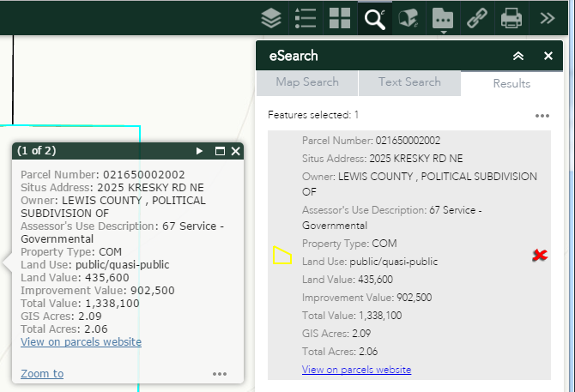Screen dimensions: 575x392
Task: Click results Situs Address 2025 KRESKY RD NE
Action: (x=382, y=159)
